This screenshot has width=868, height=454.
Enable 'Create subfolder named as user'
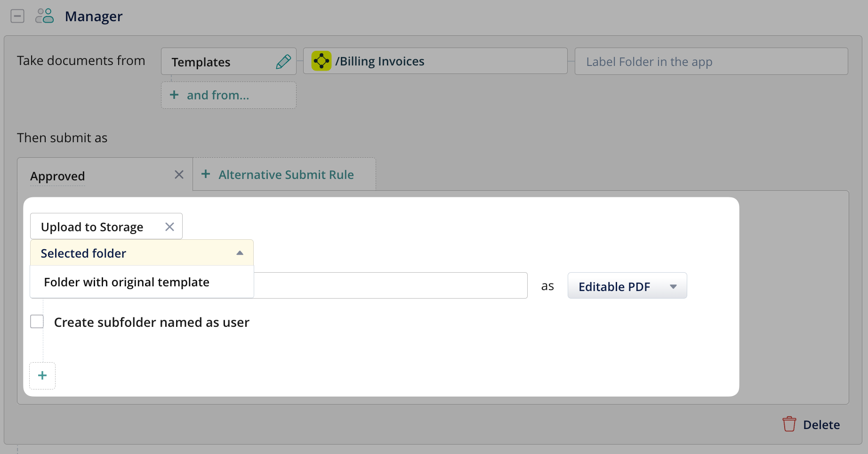[x=37, y=322]
